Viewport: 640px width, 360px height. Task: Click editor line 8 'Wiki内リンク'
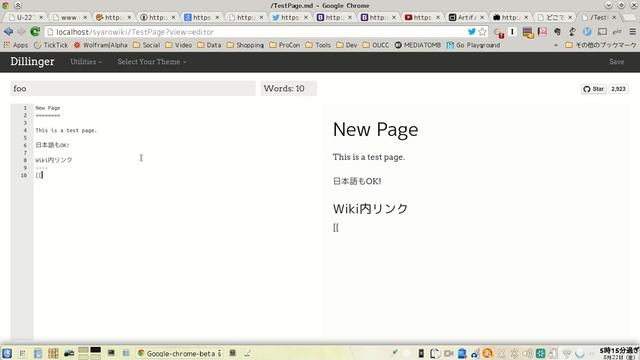point(54,160)
